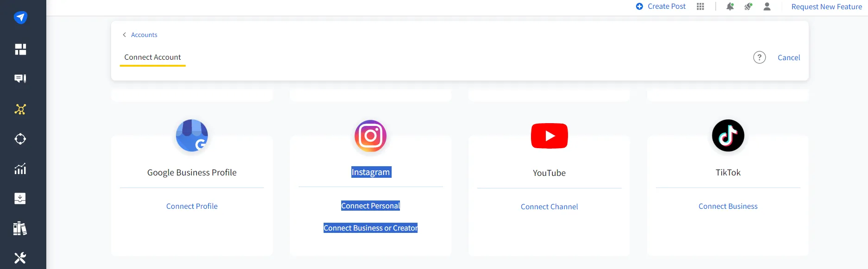Open the tools wrench icon in sidebar

(x=20, y=258)
